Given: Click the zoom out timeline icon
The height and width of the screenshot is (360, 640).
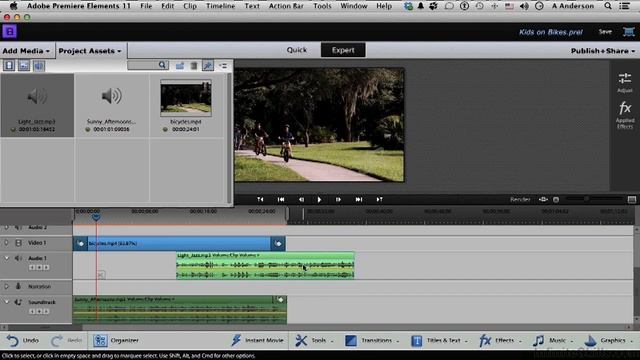Looking at the screenshot, I should [x=556, y=200].
